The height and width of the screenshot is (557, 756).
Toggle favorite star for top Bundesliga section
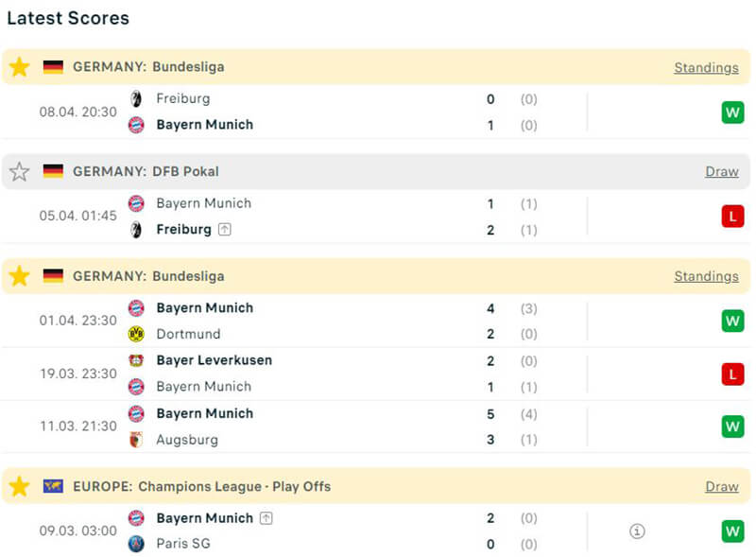20,67
